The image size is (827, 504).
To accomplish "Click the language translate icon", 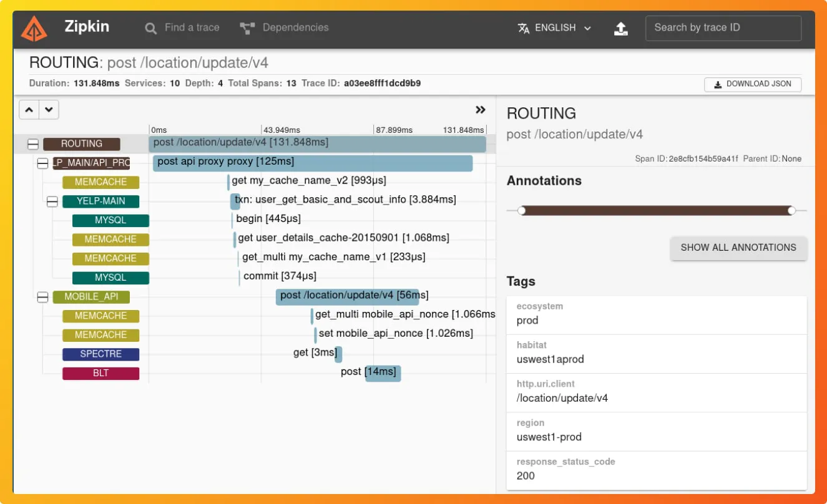I will [x=524, y=28].
